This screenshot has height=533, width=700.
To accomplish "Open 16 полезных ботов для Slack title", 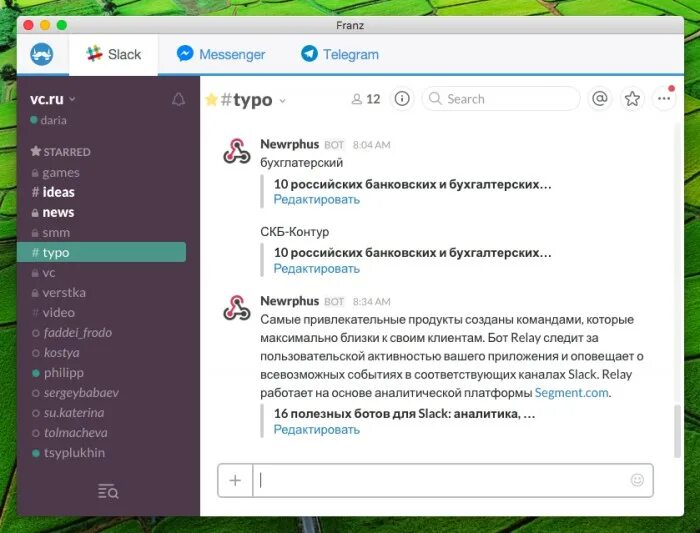I will click(404, 413).
